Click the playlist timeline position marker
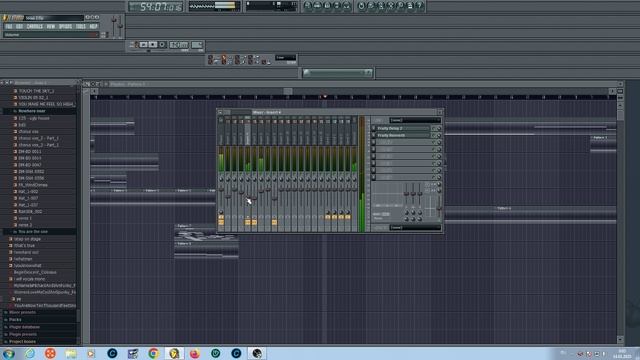This screenshot has height=360, width=640. click(x=325, y=97)
